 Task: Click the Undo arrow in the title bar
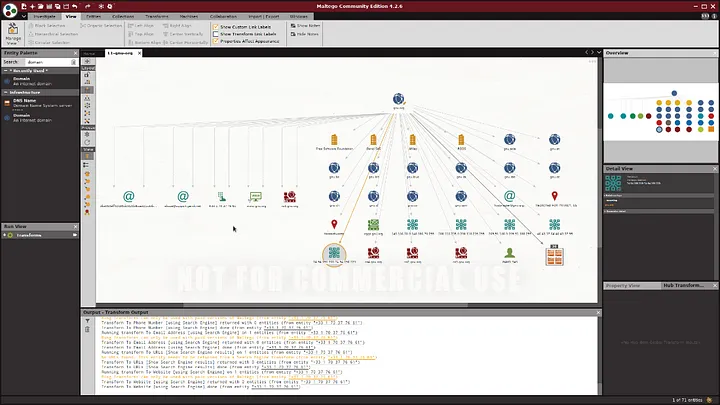click(75, 6)
